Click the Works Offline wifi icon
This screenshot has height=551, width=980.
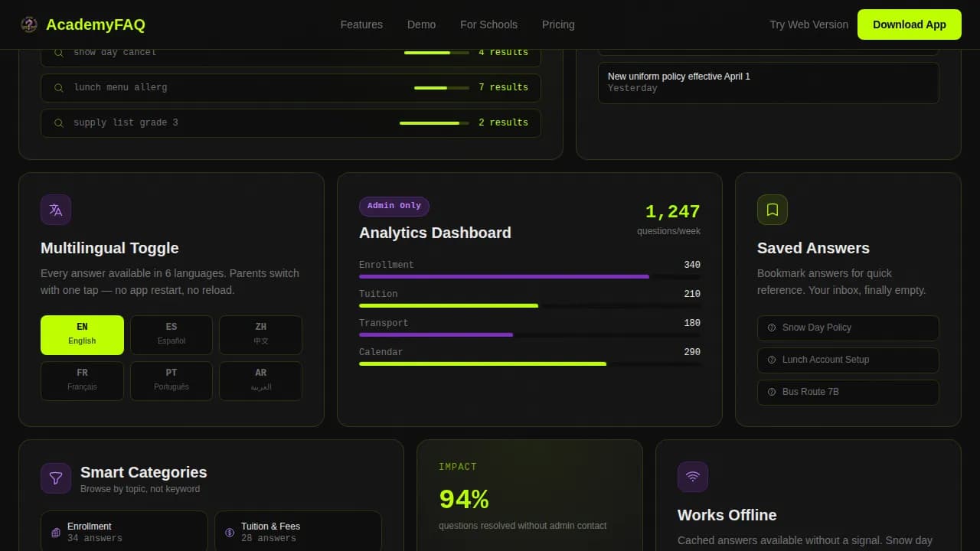pyautogui.click(x=693, y=477)
